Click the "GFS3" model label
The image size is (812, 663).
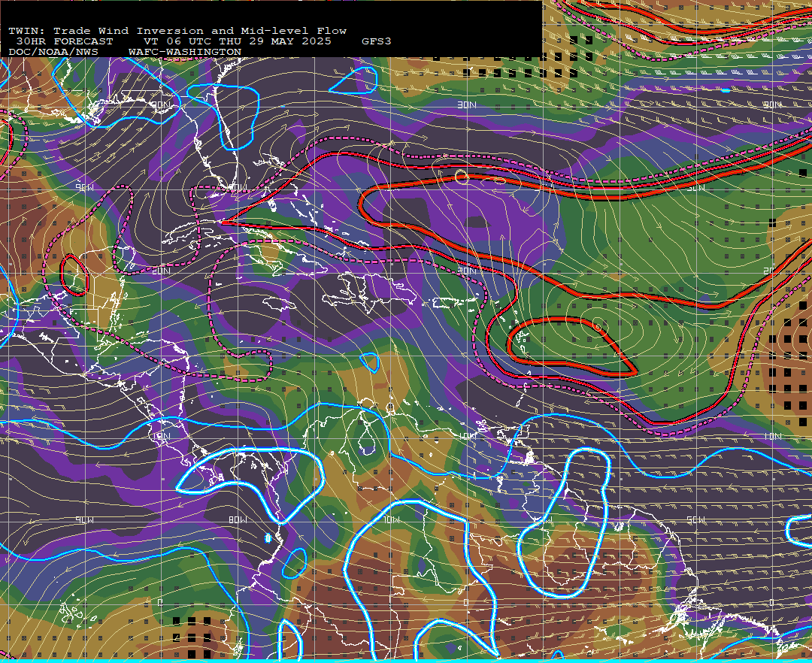(377, 41)
